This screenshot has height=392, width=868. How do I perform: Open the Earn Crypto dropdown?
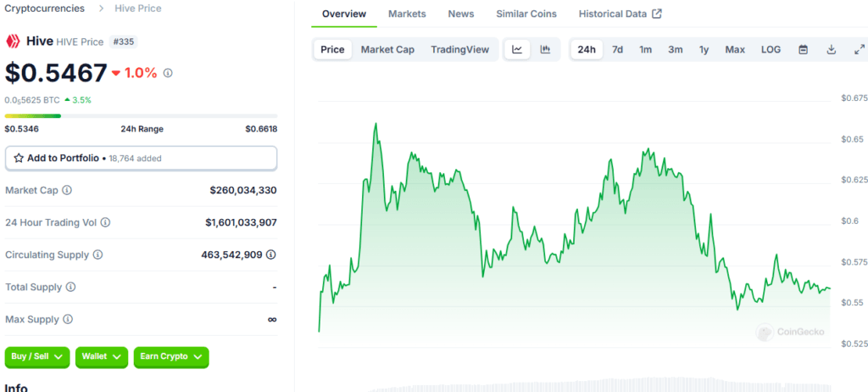pos(171,357)
